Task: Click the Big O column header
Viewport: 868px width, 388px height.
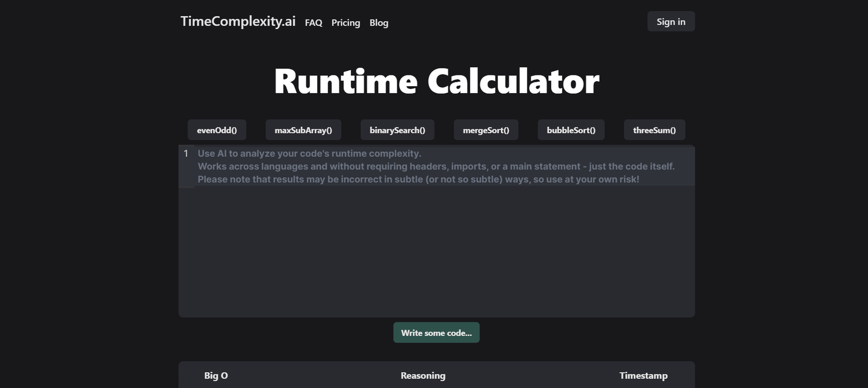Action: [x=216, y=376]
